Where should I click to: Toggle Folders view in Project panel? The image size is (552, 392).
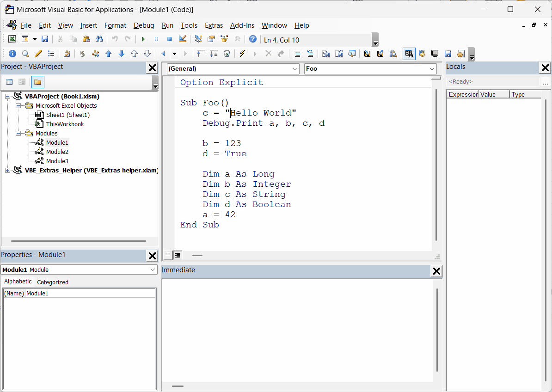pyautogui.click(x=37, y=82)
